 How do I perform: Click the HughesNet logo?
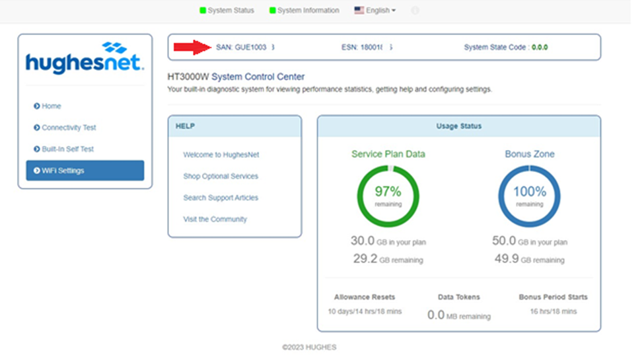[x=85, y=58]
